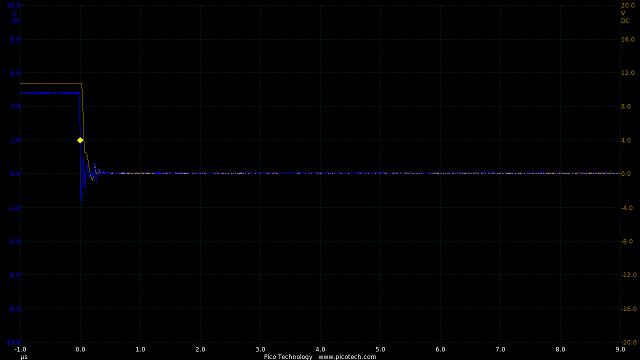Click the blue channel DC coupling label

pyautogui.click(x=16, y=21)
